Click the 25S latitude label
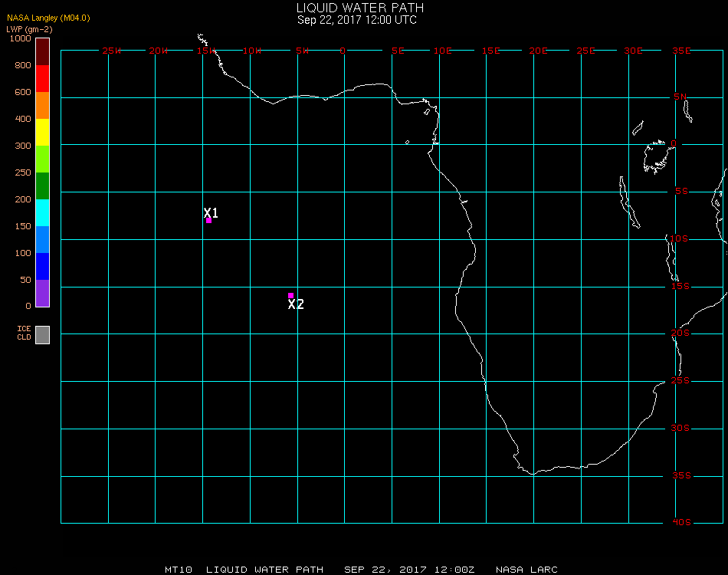 tap(680, 380)
